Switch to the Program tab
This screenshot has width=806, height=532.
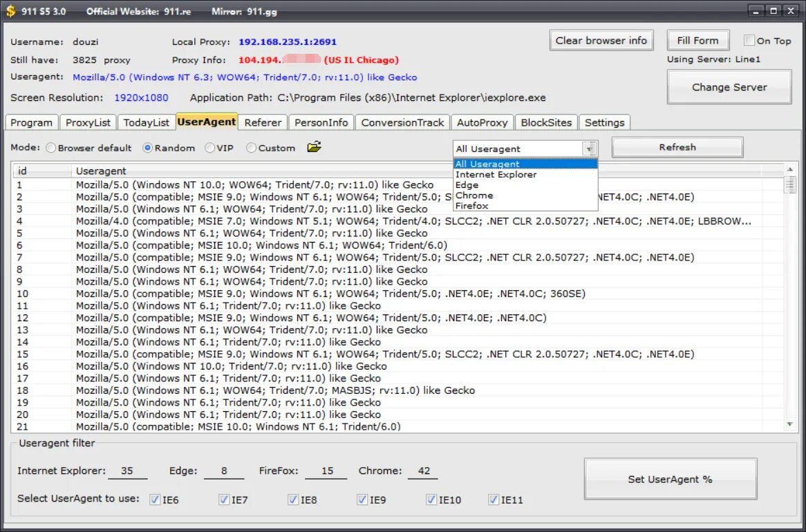pos(31,122)
